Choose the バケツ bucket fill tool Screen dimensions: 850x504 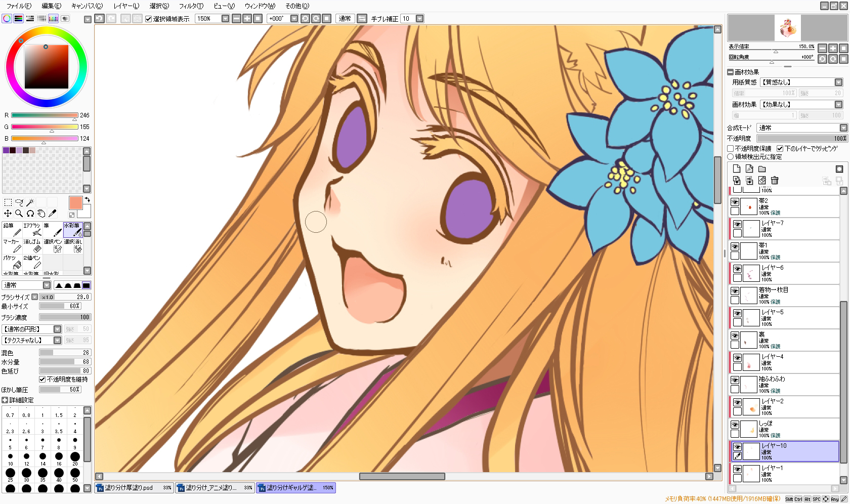(x=12, y=262)
